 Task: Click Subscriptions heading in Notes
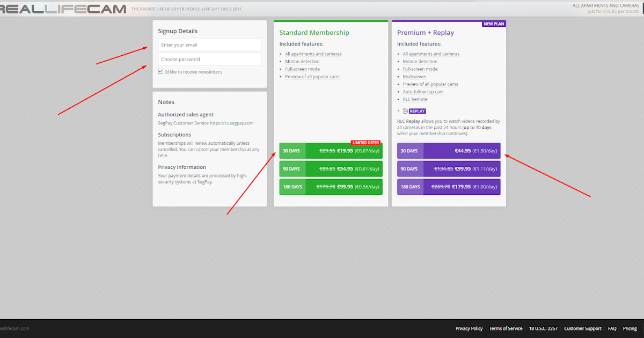point(174,135)
